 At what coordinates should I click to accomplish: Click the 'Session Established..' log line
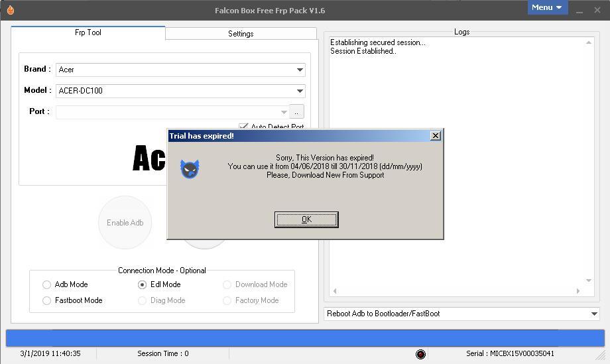pyautogui.click(x=363, y=51)
